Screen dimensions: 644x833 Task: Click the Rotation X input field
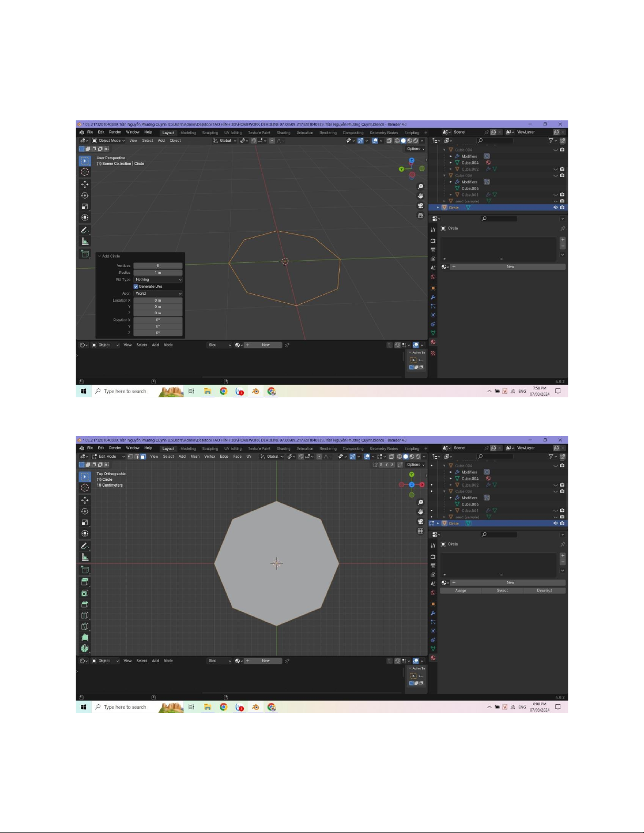coord(158,320)
